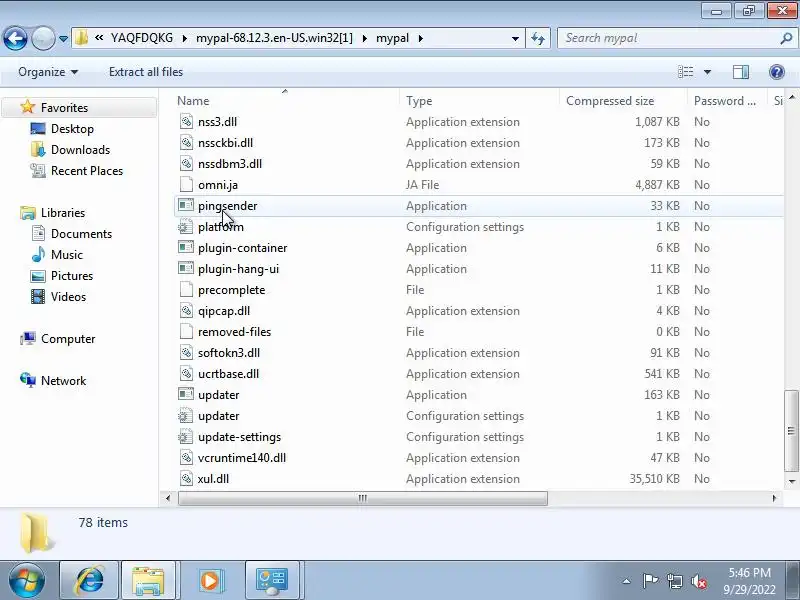Click the scroll right arrow

[774, 498]
